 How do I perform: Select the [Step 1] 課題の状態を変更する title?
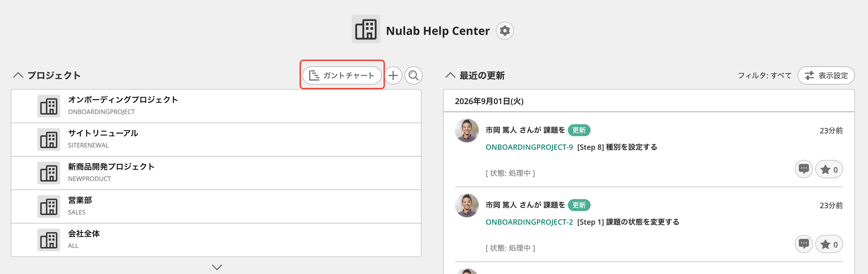628,222
